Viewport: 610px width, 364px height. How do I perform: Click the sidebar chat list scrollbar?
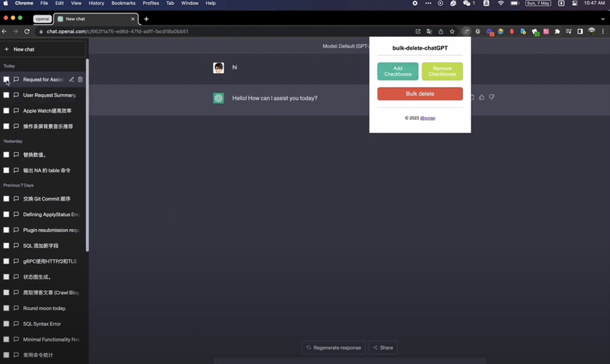pyautogui.click(x=87, y=155)
